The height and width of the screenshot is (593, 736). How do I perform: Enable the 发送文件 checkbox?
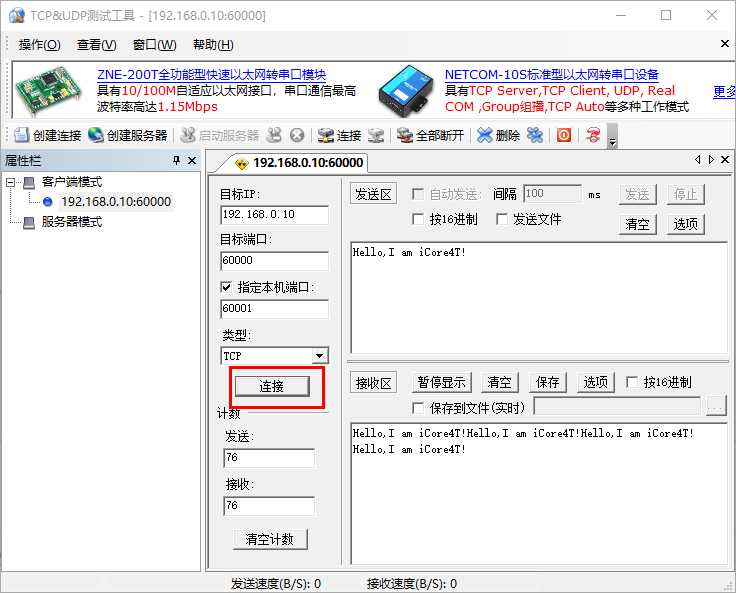pos(504,219)
